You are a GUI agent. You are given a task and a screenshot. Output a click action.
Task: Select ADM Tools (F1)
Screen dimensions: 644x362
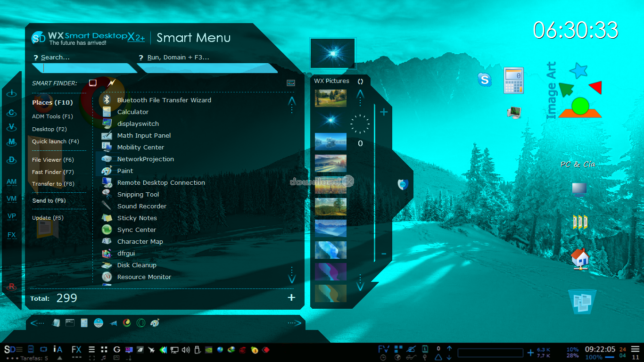[x=52, y=116]
